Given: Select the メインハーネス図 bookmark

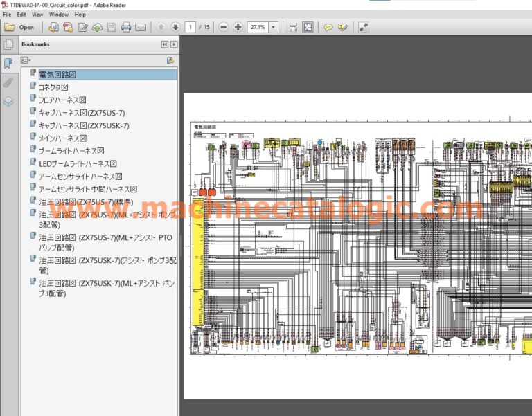Looking at the screenshot, I should tap(62, 138).
